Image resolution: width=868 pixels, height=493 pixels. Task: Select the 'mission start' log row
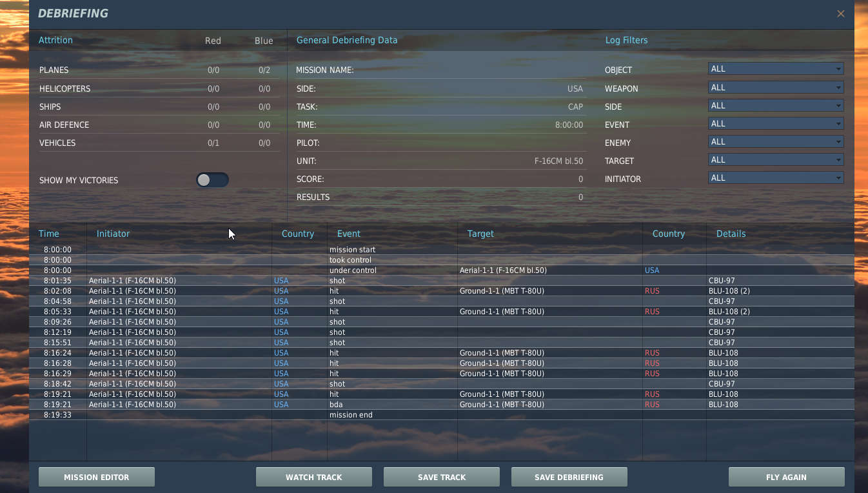(x=442, y=250)
